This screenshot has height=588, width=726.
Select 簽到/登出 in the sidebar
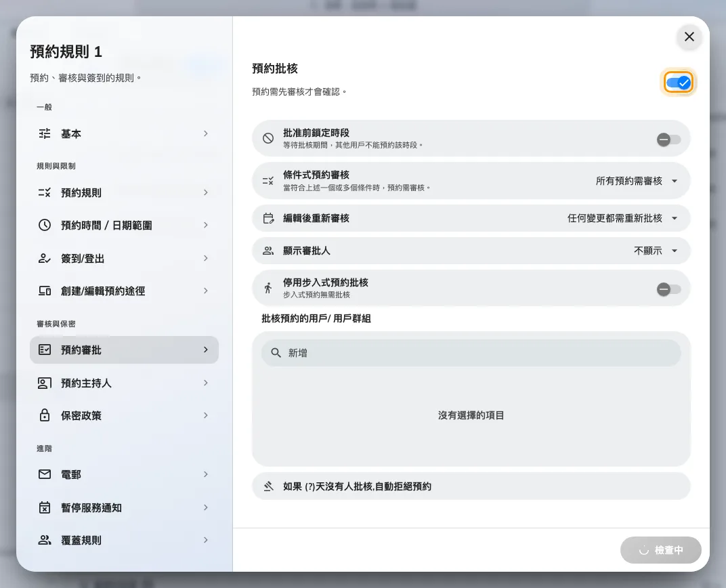pos(124,258)
